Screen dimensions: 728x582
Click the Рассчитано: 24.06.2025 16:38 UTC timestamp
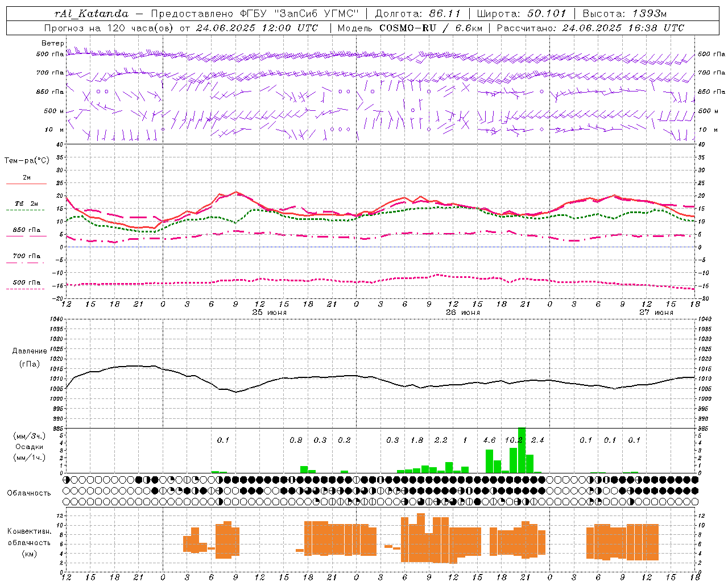[590, 28]
